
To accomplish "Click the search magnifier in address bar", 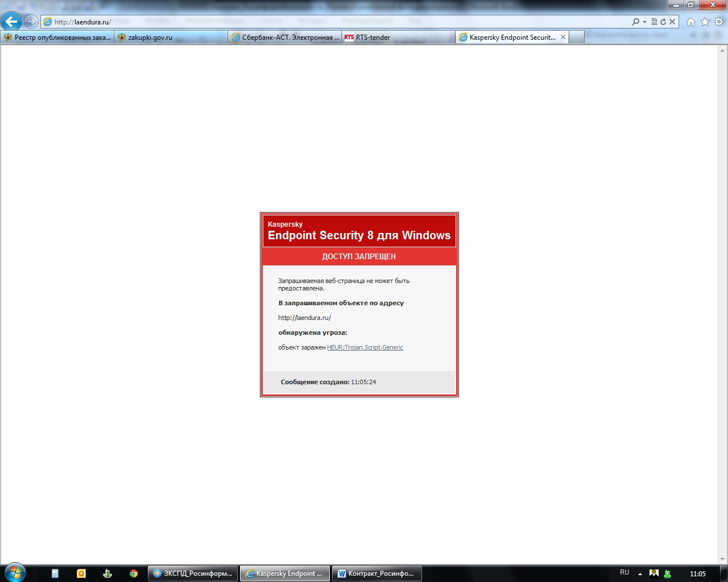I will (x=635, y=22).
